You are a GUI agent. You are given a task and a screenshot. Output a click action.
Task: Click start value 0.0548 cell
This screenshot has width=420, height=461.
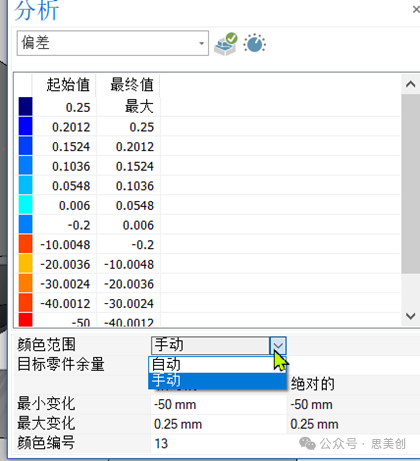pyautogui.click(x=64, y=186)
